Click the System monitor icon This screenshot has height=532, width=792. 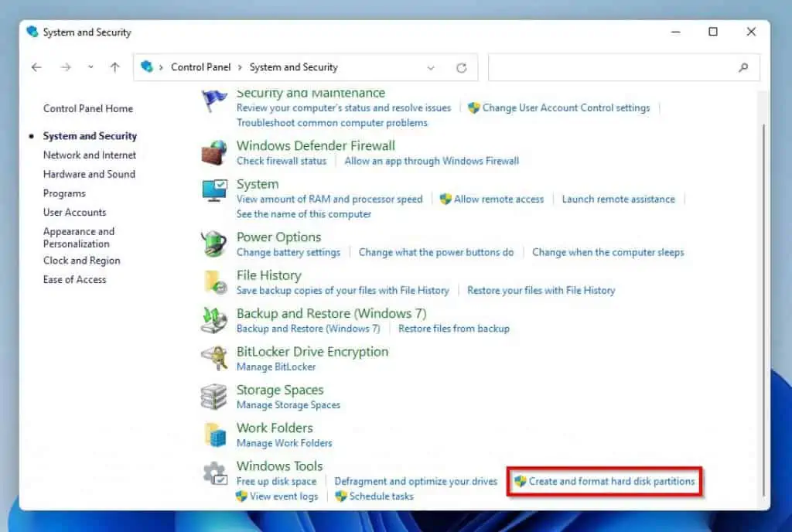click(214, 190)
